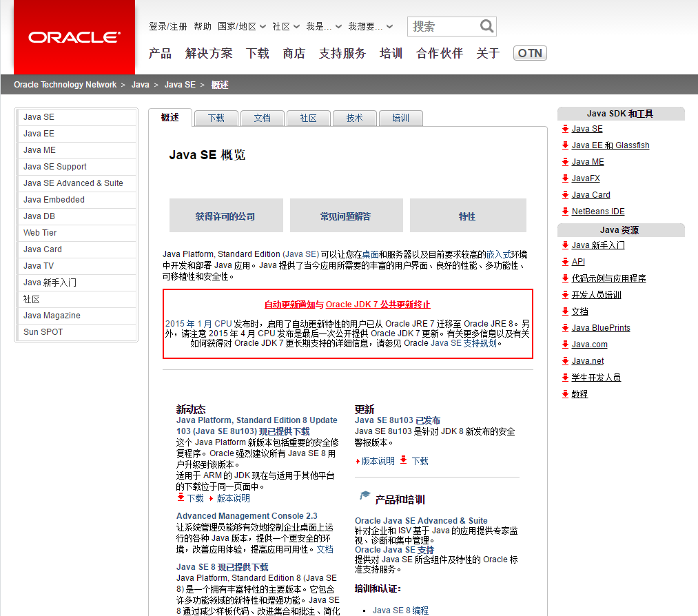Switch to the 下载 tab

216,119
